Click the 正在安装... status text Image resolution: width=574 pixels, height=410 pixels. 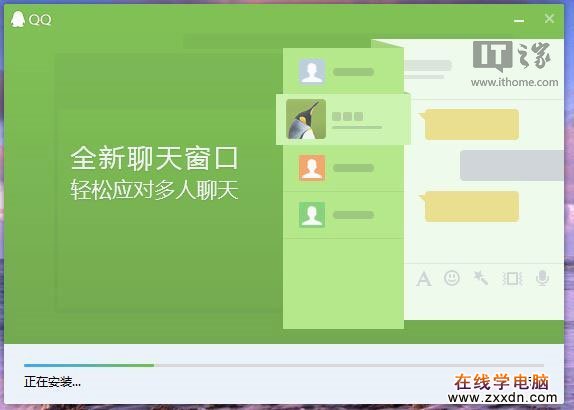pyautogui.click(x=52, y=382)
